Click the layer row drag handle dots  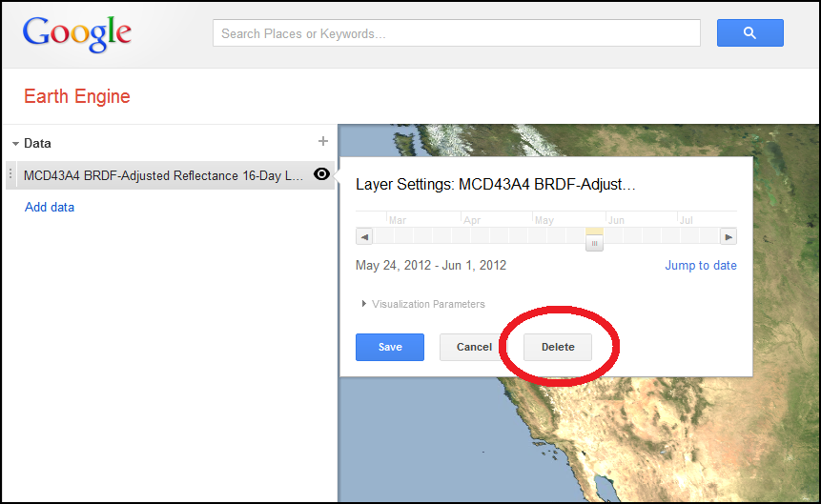click(10, 174)
